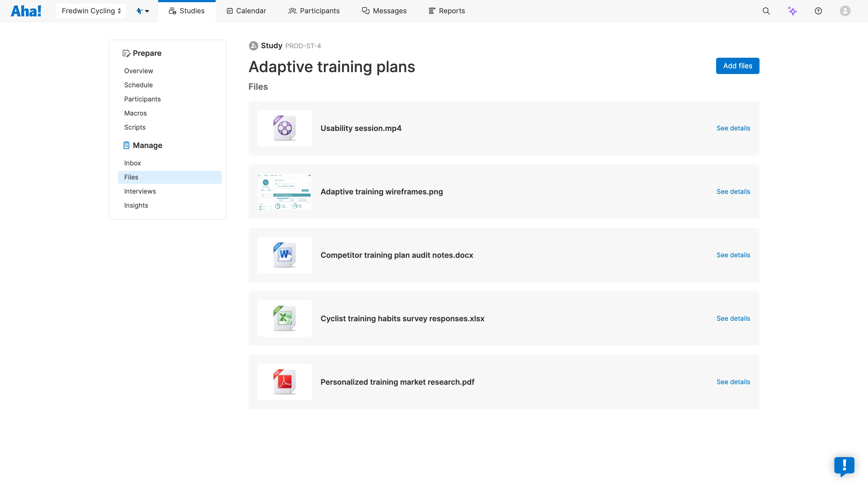The width and height of the screenshot is (868, 488).
Task: Click the blue feedback exclamation icon
Action: [844, 466]
